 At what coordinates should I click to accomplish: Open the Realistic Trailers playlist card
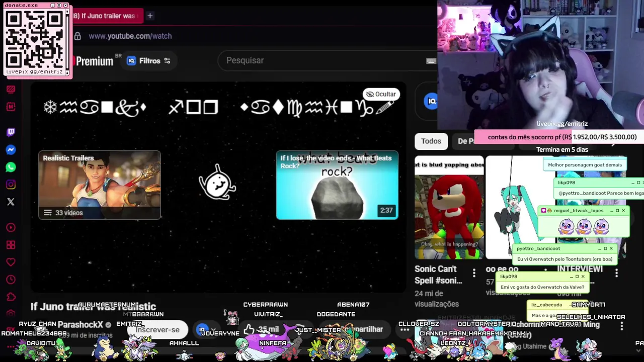click(x=100, y=185)
